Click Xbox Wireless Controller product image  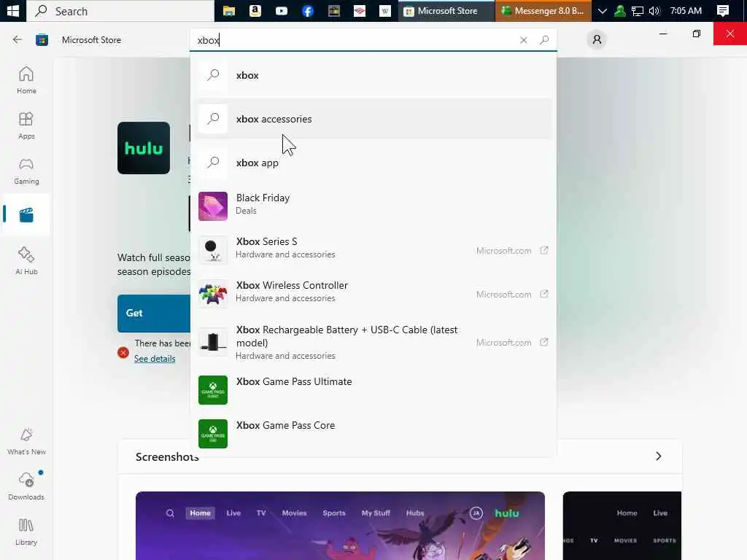[x=212, y=293]
